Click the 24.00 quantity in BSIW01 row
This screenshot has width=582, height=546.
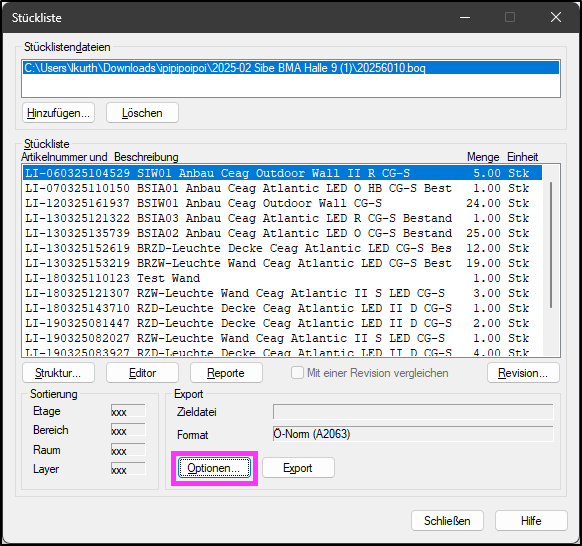pos(483,203)
